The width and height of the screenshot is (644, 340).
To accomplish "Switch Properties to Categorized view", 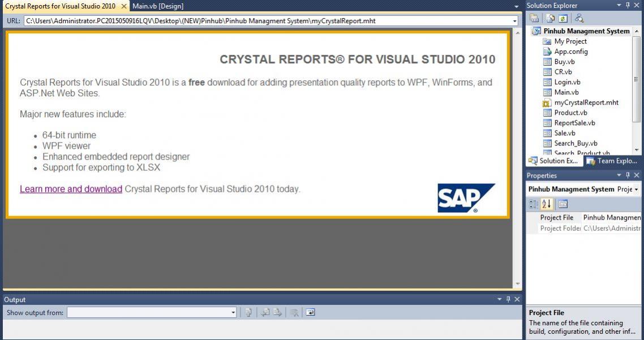I will [533, 204].
